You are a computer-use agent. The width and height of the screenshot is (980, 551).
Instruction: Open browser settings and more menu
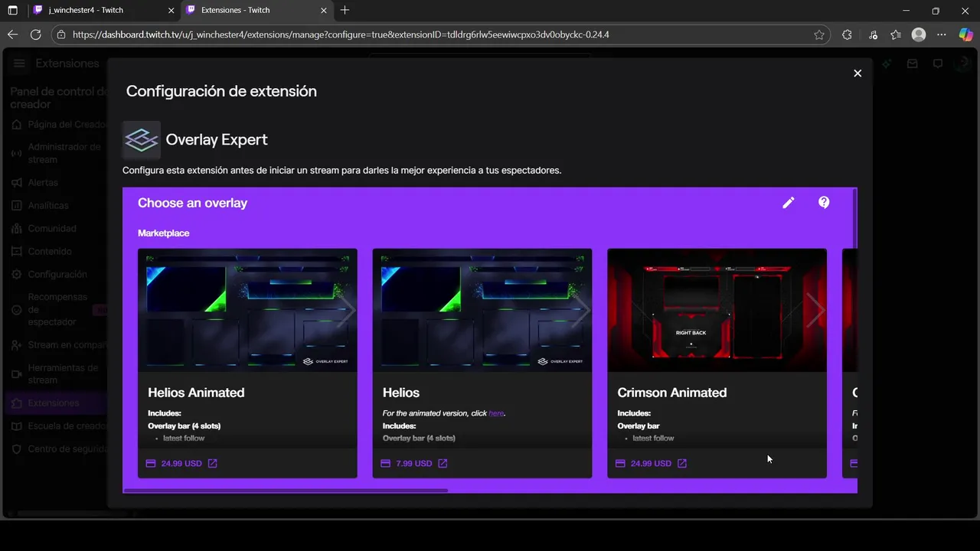pos(942,34)
